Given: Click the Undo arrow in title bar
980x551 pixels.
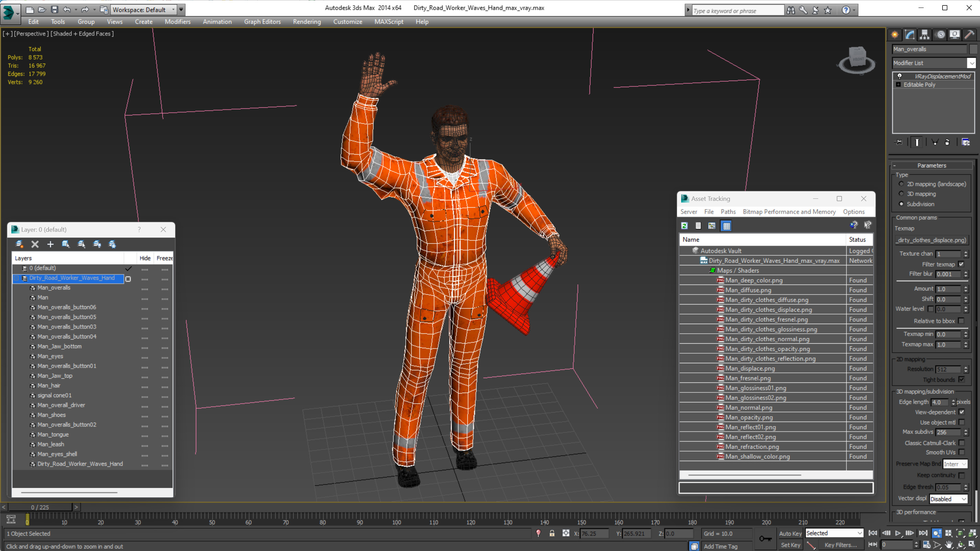Looking at the screenshot, I should pyautogui.click(x=67, y=10).
